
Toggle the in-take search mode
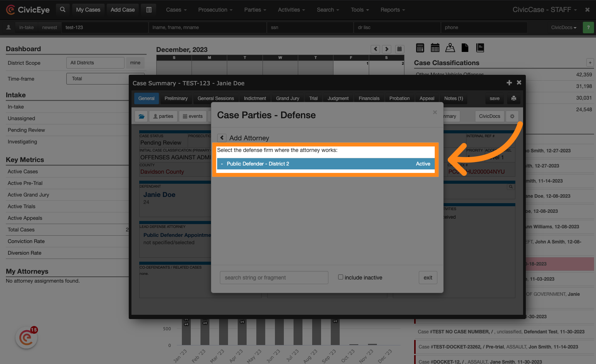[26, 28]
